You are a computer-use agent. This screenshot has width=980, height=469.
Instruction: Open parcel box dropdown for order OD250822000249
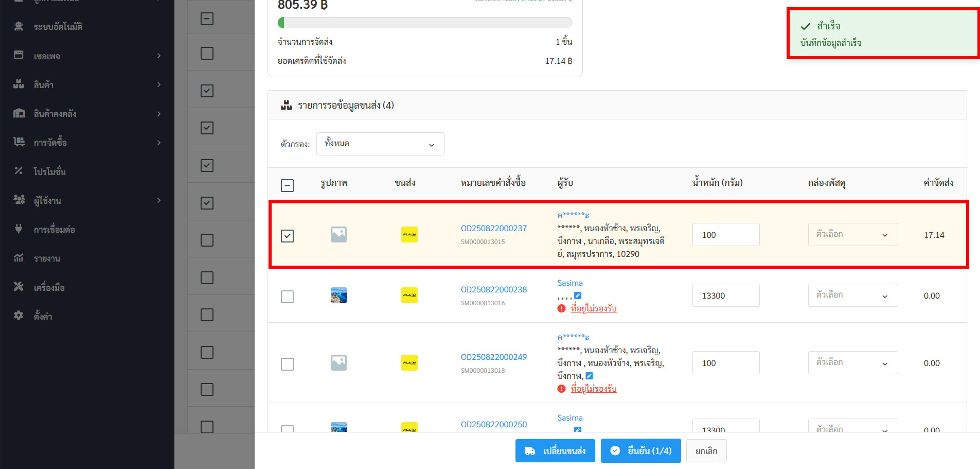click(852, 363)
